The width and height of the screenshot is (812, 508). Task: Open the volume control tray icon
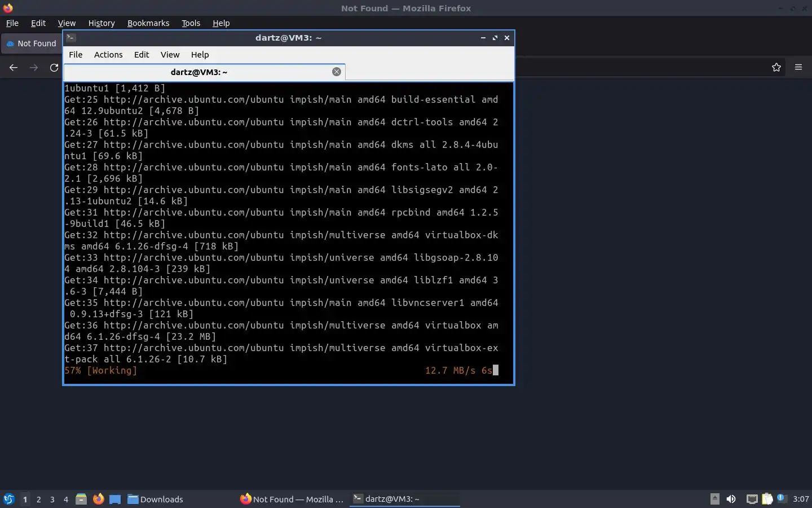731,499
